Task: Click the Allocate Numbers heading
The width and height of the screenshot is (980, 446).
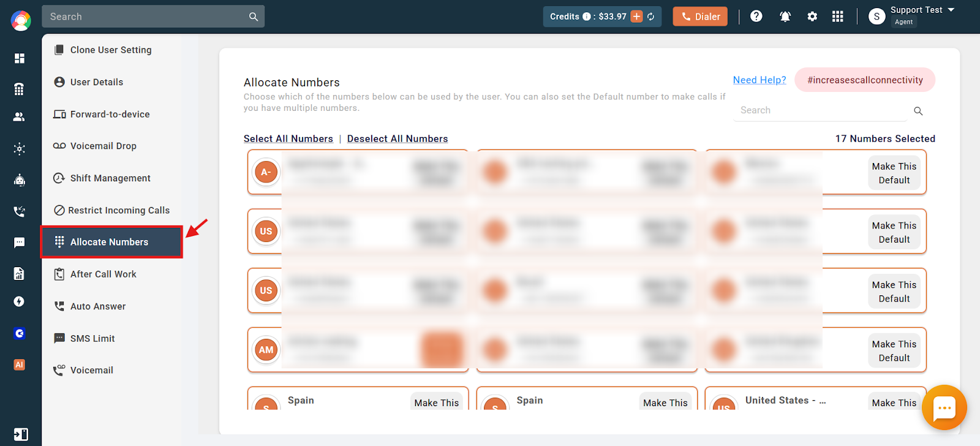Action: [292, 82]
